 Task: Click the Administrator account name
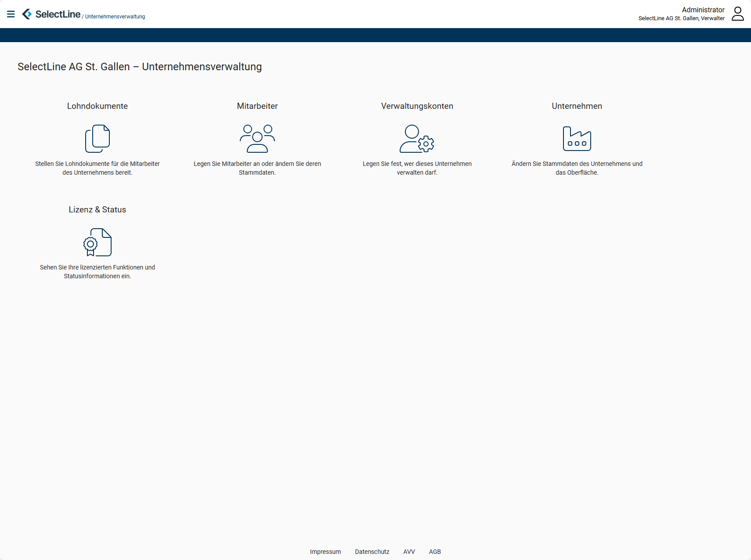click(703, 10)
